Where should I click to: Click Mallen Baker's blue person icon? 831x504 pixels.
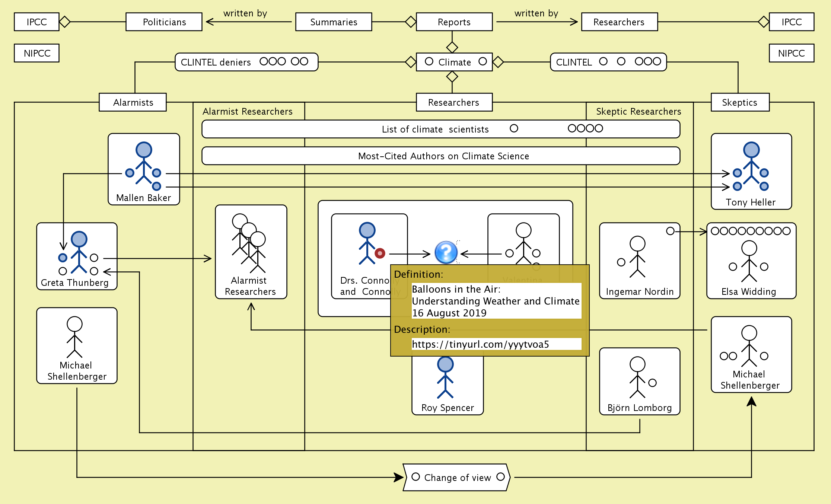tap(144, 163)
